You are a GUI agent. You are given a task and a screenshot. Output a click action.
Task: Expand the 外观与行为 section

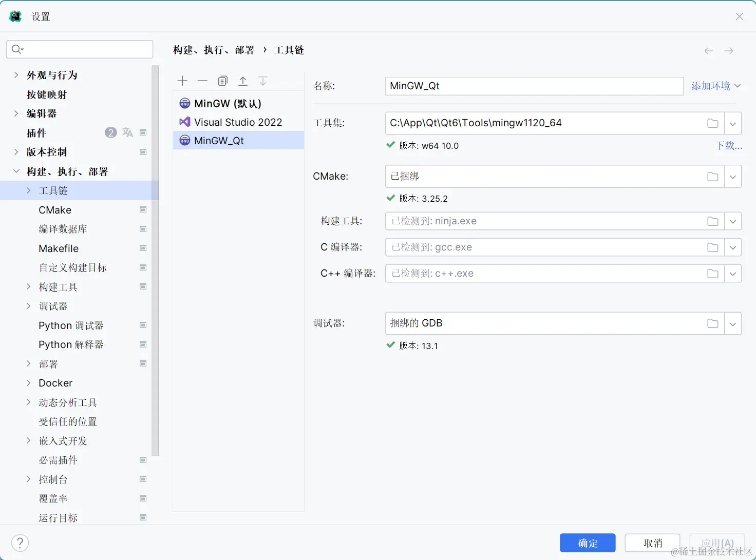click(16, 74)
